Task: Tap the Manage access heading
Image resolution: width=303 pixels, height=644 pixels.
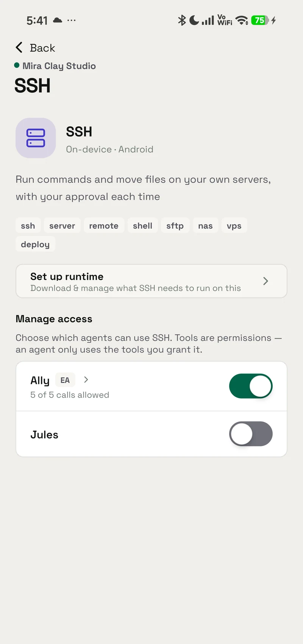Action: [x=54, y=319]
